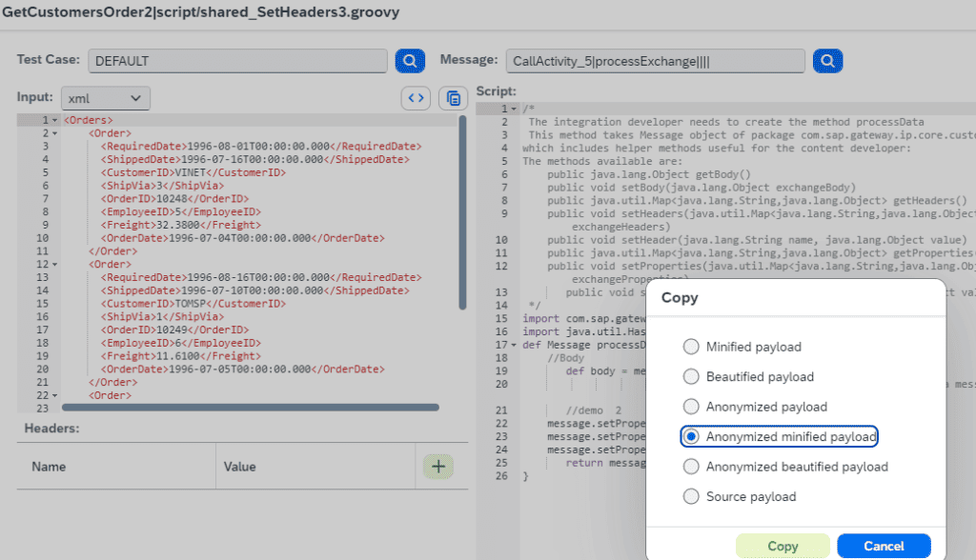Add a header with the plus button
The width and height of the screenshot is (976, 560).
click(x=438, y=467)
